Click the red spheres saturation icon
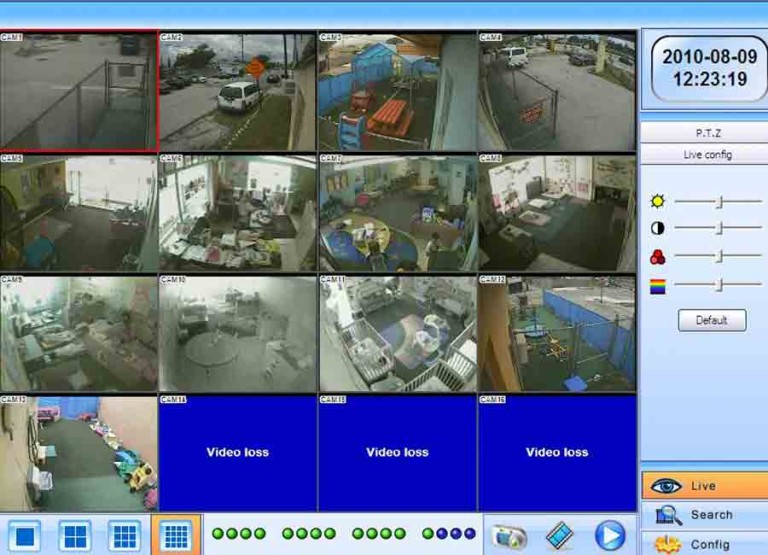The image size is (768, 555). coord(657,257)
